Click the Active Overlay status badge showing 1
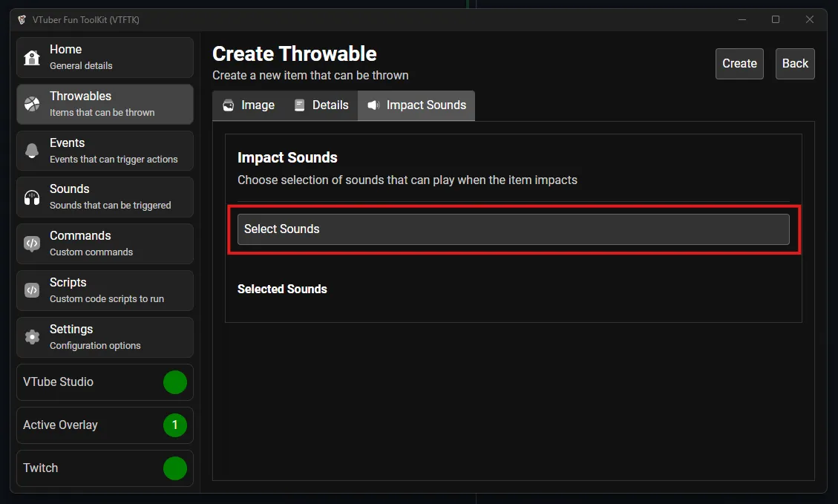 pyautogui.click(x=175, y=425)
